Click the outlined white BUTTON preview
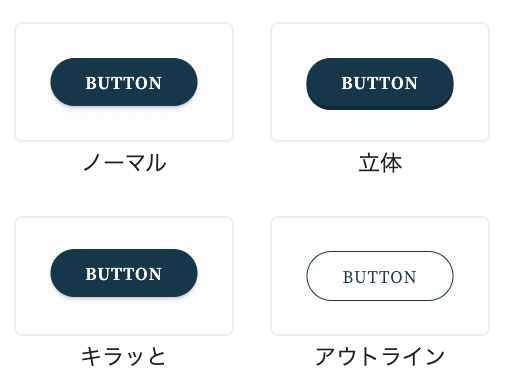Viewport: 506px width, 382px height. pos(380,276)
